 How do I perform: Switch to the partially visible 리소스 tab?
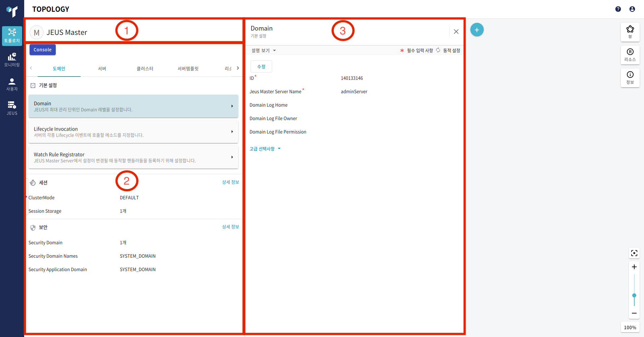(228, 68)
